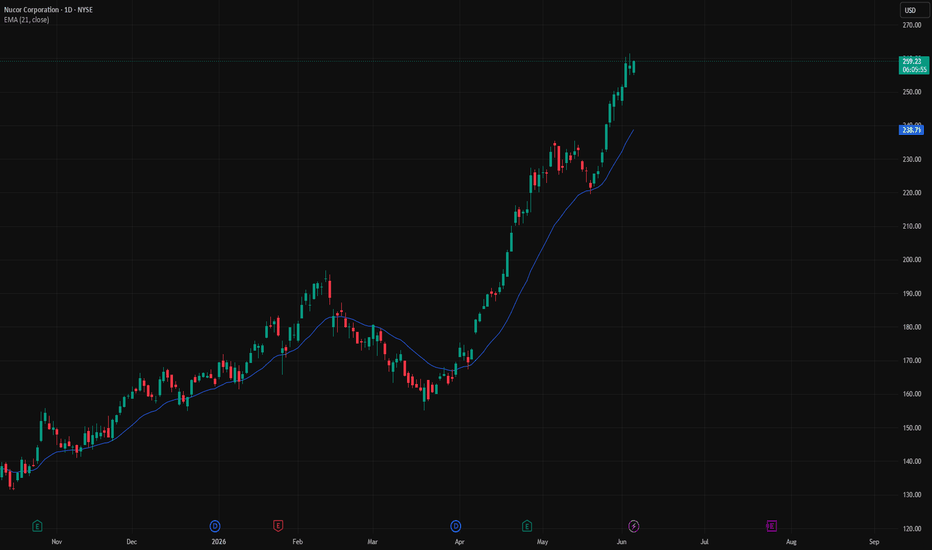Click the Dec label on the time axis
The width and height of the screenshot is (932, 550).
pyautogui.click(x=131, y=542)
